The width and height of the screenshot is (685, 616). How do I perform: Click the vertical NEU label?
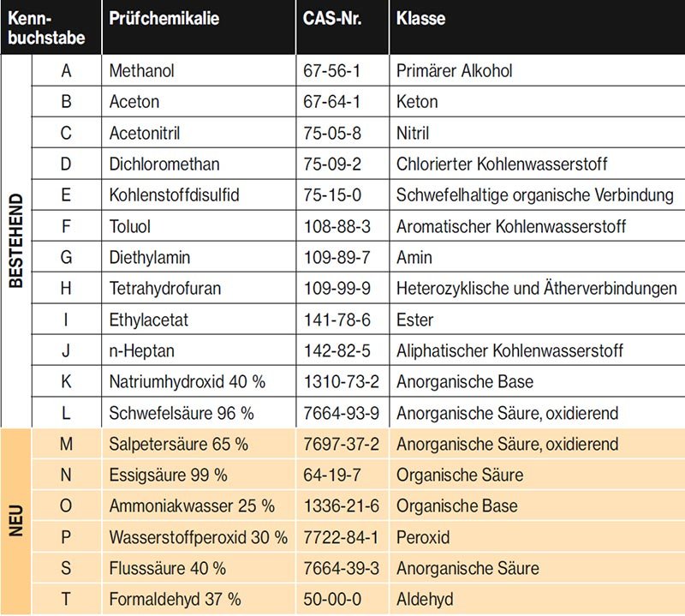15,523
